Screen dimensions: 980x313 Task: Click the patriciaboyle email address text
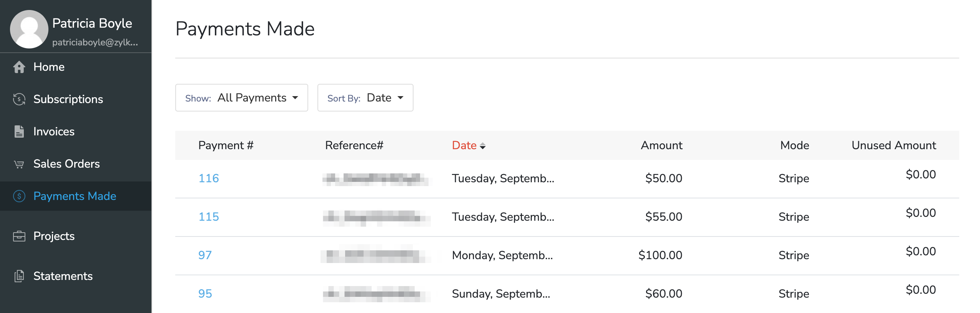click(x=95, y=42)
